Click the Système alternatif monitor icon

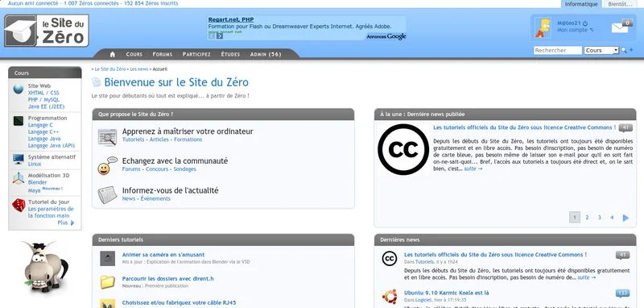[18, 159]
